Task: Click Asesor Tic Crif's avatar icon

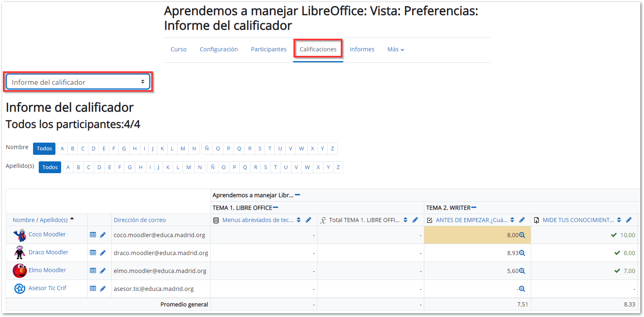Action: coord(20,288)
